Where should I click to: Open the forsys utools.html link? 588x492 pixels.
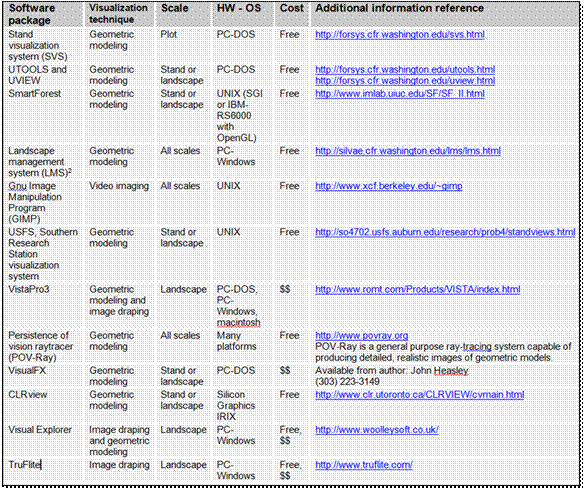[x=405, y=70]
